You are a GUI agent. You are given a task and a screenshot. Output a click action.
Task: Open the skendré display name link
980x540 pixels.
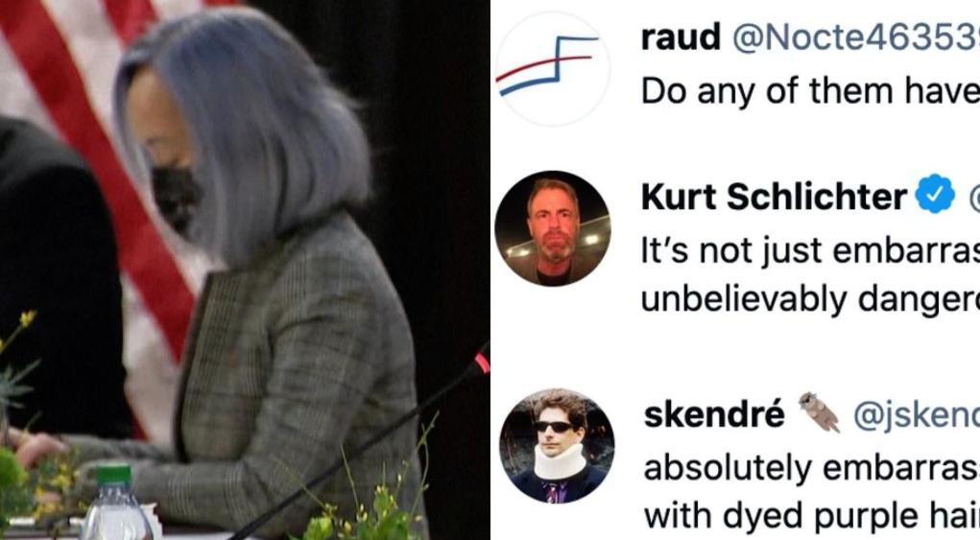point(714,415)
